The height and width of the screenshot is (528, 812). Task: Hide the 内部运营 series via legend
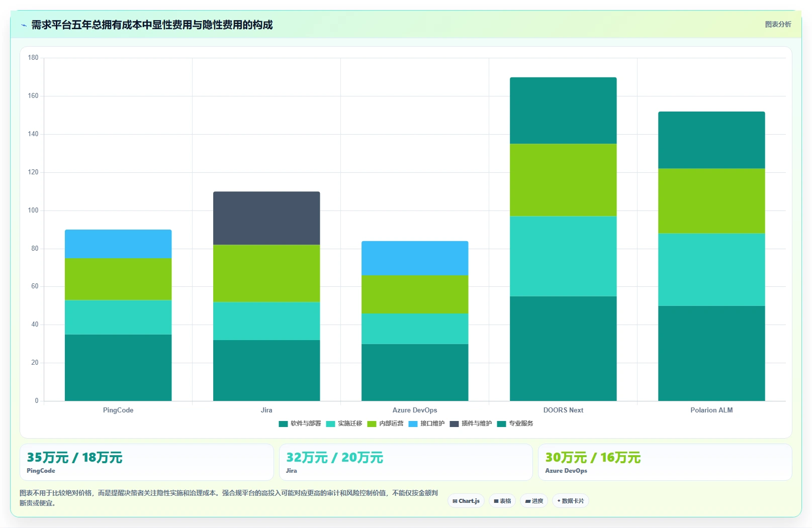[x=385, y=424]
